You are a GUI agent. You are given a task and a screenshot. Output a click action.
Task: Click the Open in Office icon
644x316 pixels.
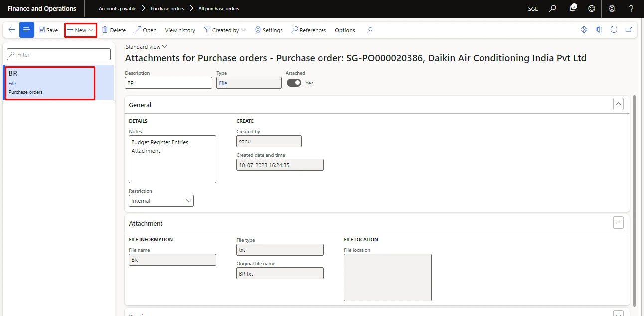tap(599, 30)
